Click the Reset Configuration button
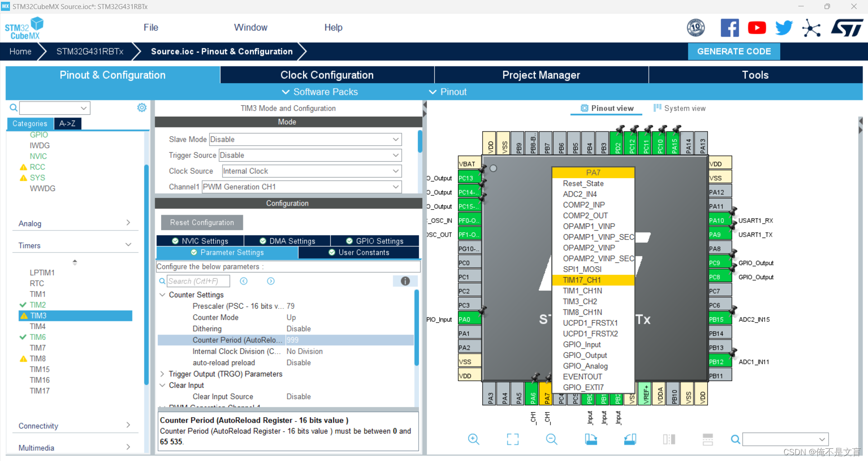This screenshot has height=461, width=868. click(202, 222)
